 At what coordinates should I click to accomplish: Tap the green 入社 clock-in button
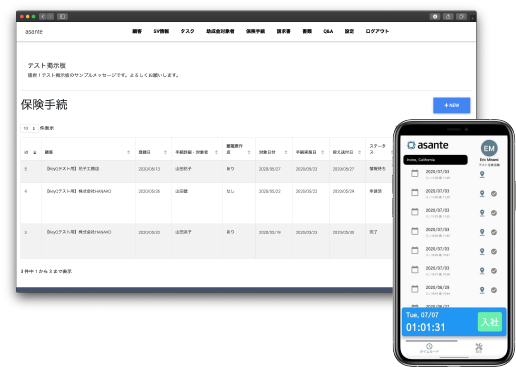point(490,322)
